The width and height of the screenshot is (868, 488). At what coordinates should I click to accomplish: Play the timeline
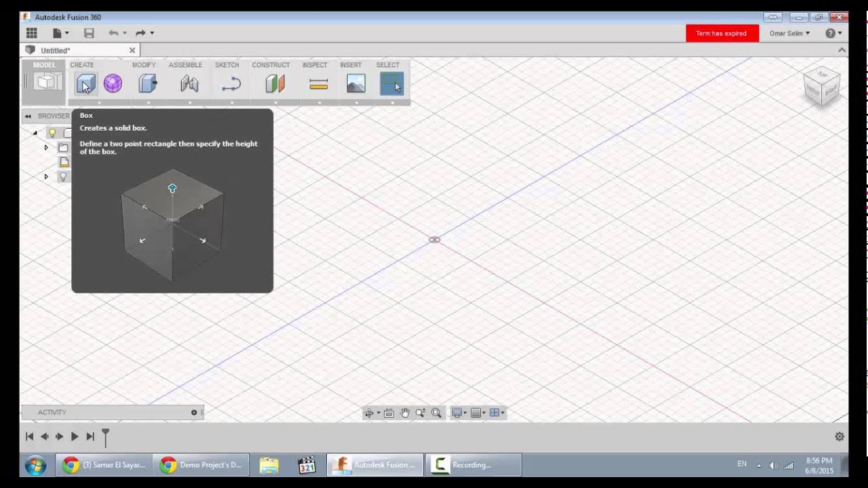click(75, 436)
